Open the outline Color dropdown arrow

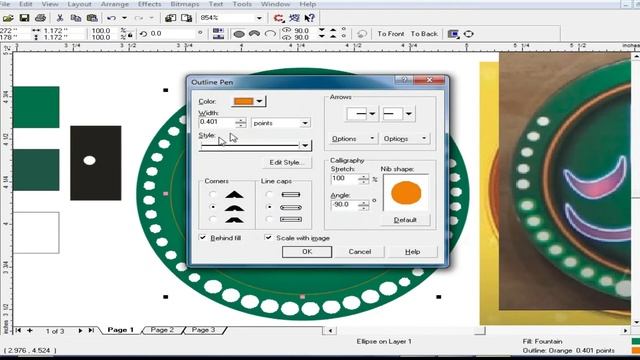[260, 101]
